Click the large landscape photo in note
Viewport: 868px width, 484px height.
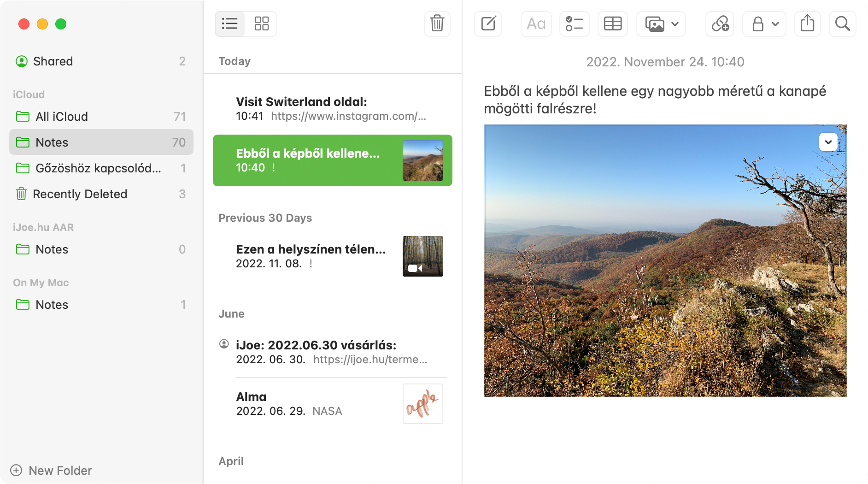click(665, 260)
